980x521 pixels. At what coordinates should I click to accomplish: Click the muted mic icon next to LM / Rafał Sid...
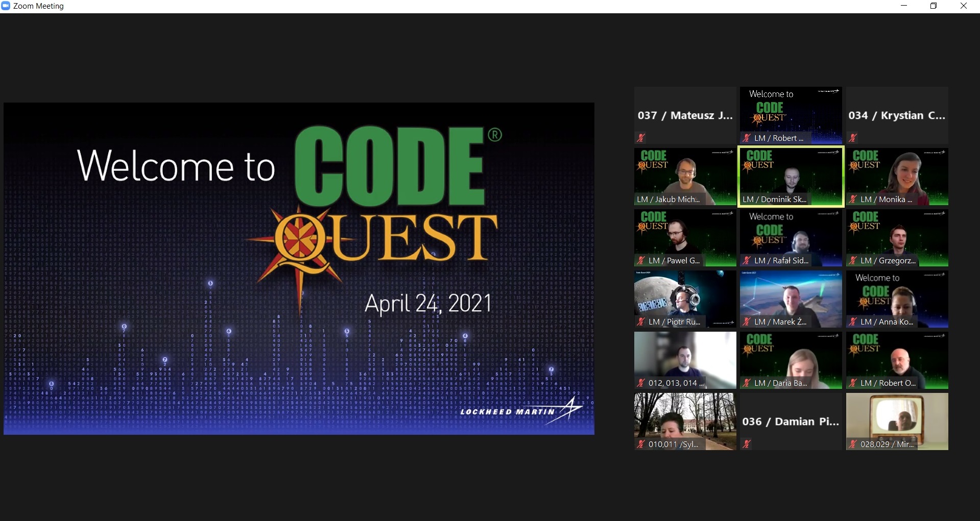coord(747,260)
